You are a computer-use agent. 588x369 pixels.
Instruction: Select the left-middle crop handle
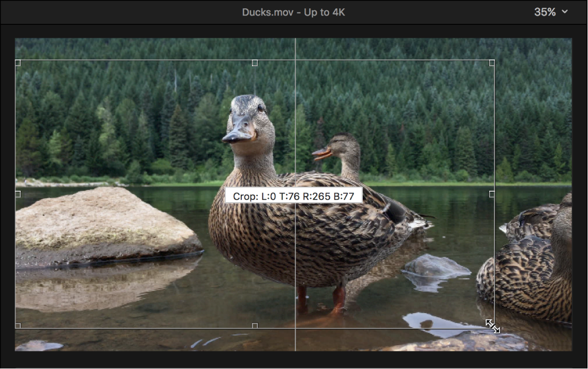point(18,194)
